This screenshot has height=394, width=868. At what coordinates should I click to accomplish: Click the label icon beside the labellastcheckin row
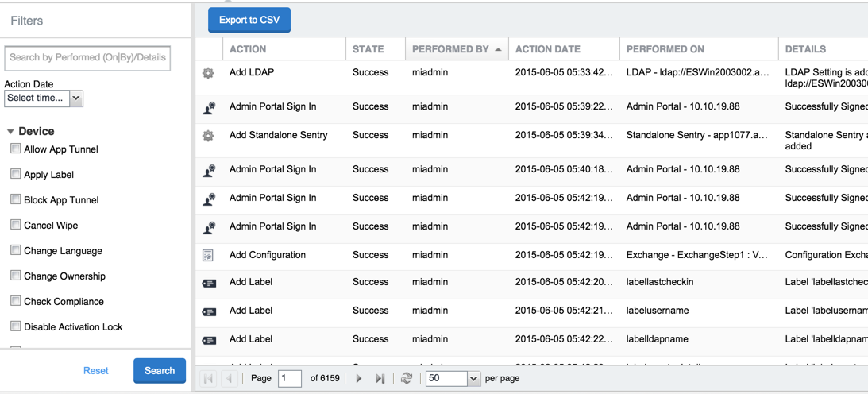(209, 284)
